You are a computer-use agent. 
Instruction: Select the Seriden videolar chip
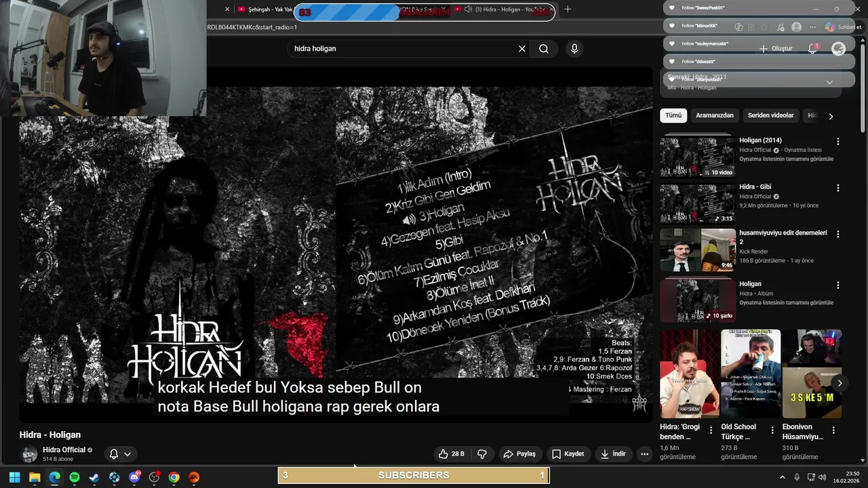point(770,115)
